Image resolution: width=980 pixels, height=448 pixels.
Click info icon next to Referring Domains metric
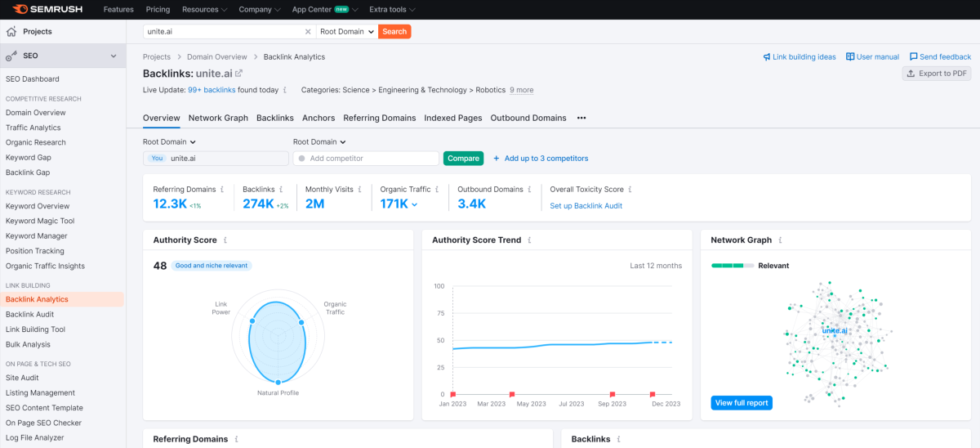(222, 189)
